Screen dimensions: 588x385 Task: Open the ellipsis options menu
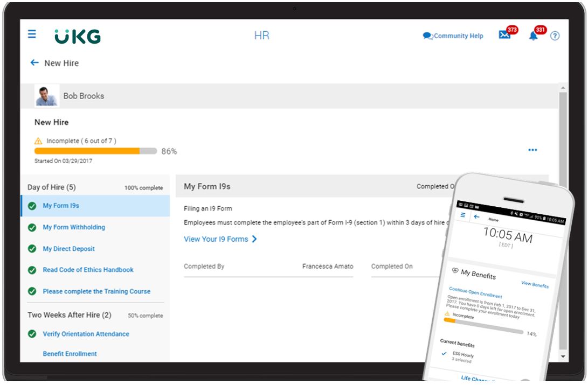(532, 150)
